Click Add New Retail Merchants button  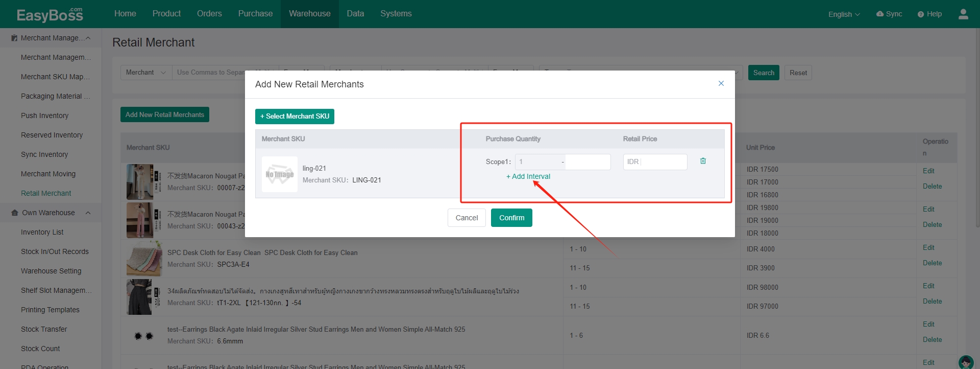click(165, 114)
